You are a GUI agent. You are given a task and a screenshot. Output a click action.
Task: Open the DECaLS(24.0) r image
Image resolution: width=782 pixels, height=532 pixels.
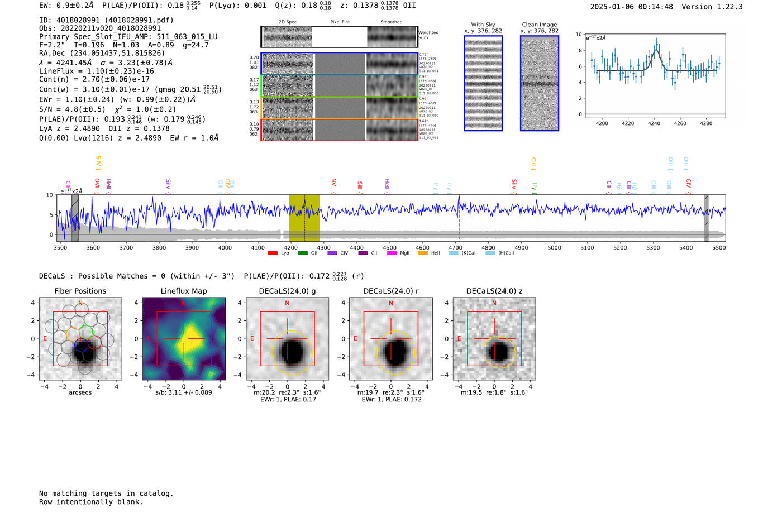(x=391, y=338)
